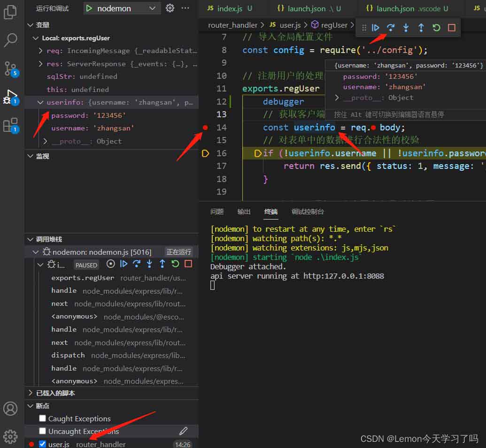Screen dimensions: 486x448
Task: Click Restart in the call stack row
Action: pos(175,264)
